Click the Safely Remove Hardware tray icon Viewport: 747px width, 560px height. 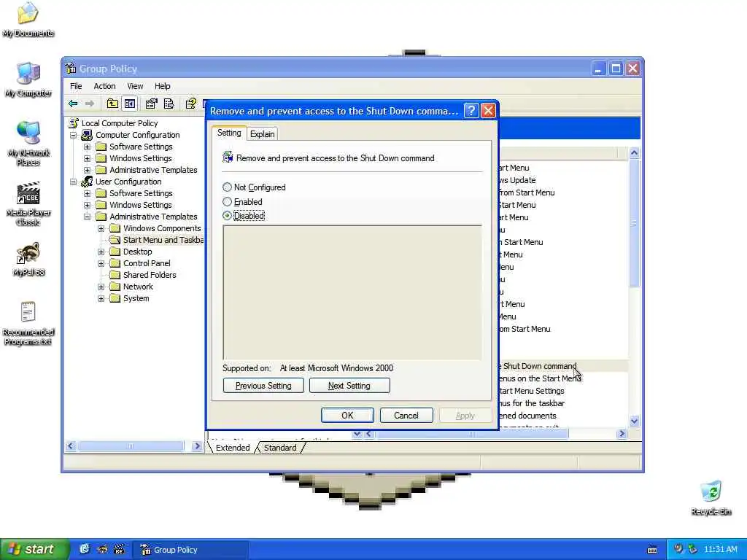click(693, 549)
